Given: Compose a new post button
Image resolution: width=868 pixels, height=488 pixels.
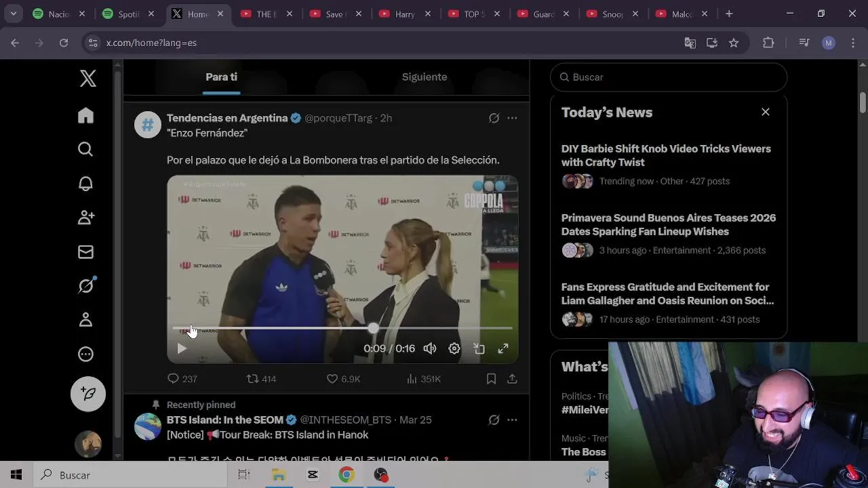Looking at the screenshot, I should point(88,394).
